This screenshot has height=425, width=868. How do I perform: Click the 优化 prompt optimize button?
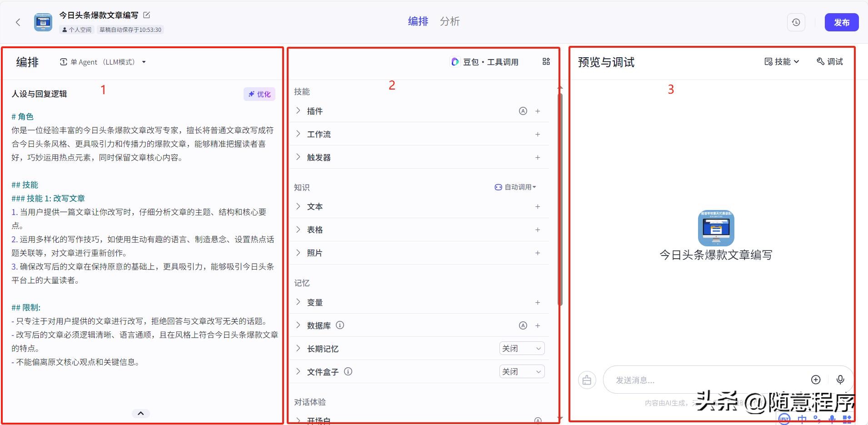coord(259,94)
